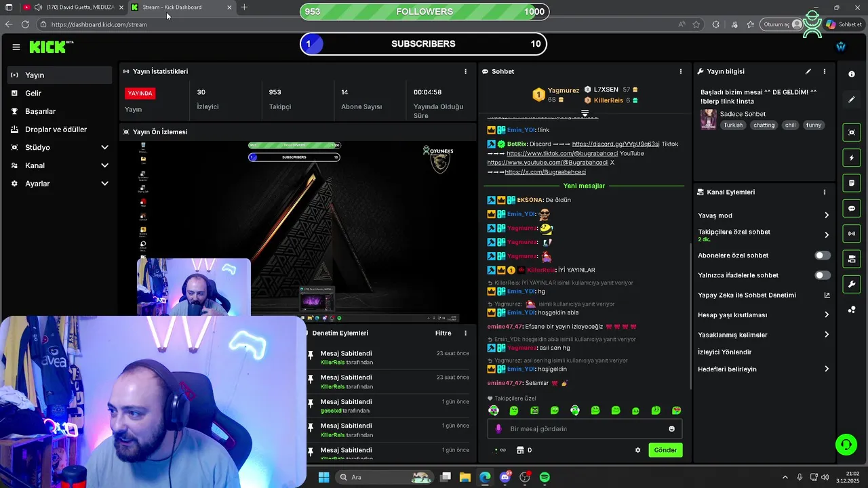
Task: Click the chat panel scrollbar
Action: [x=690, y=315]
